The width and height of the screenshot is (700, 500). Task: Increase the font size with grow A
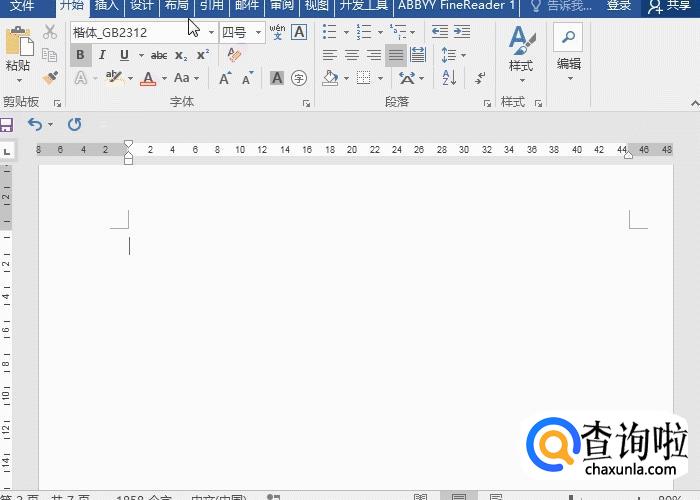[x=225, y=78]
